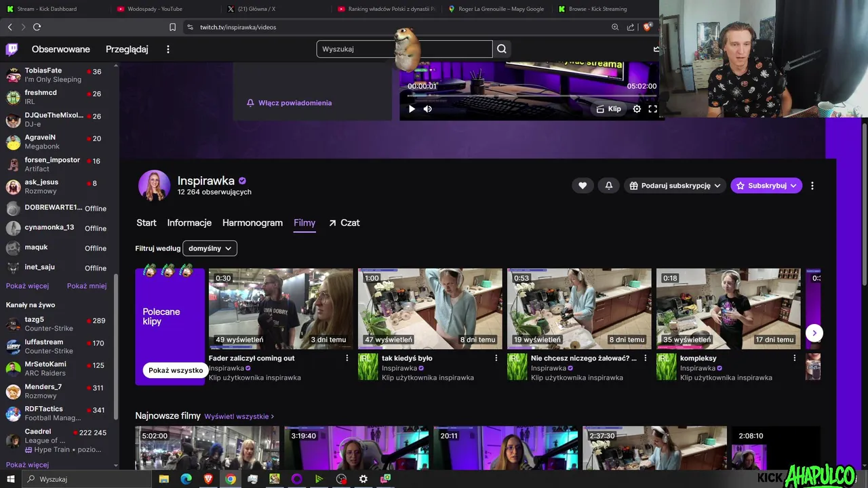Open the Windows Start menu
Image resolution: width=868 pixels, height=488 pixels.
click(10, 479)
